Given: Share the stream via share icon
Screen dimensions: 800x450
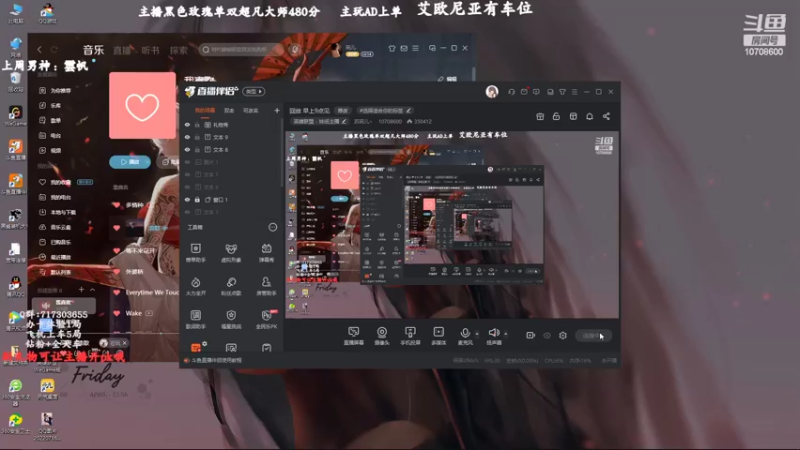Looking at the screenshot, I should pyautogui.click(x=606, y=116).
